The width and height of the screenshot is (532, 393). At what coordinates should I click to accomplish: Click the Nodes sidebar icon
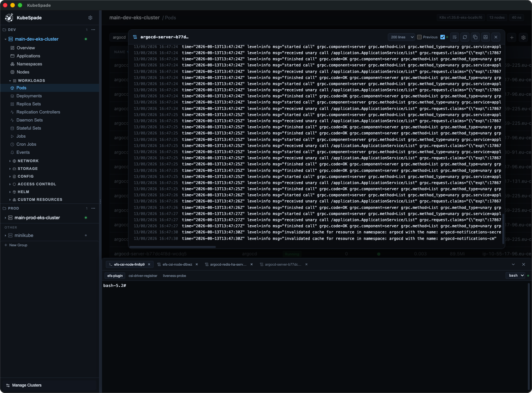(13, 72)
